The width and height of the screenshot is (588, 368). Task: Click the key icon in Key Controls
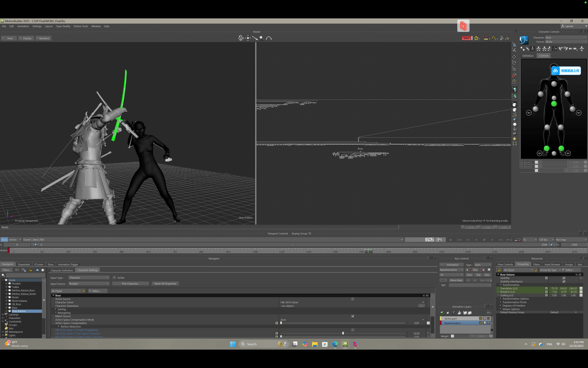coord(443,280)
